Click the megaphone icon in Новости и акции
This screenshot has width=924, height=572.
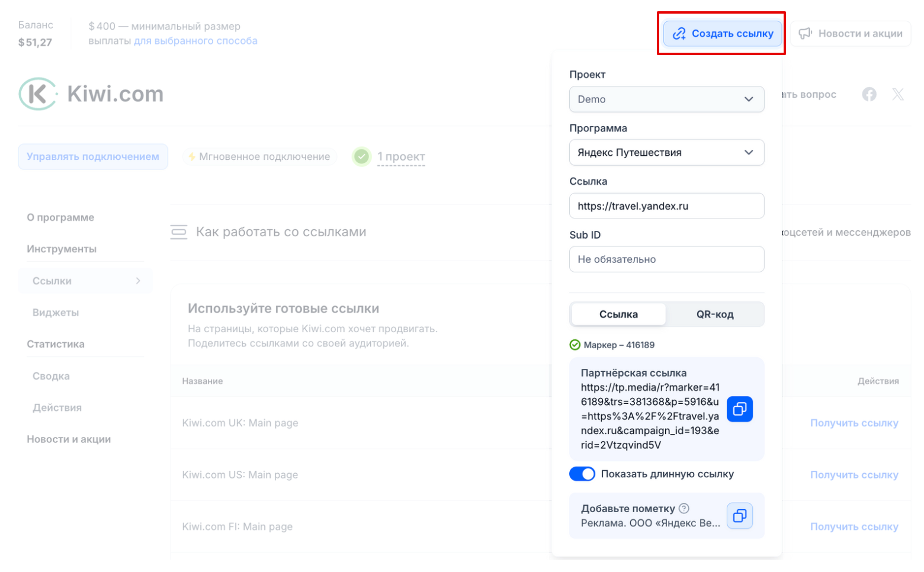(x=805, y=34)
